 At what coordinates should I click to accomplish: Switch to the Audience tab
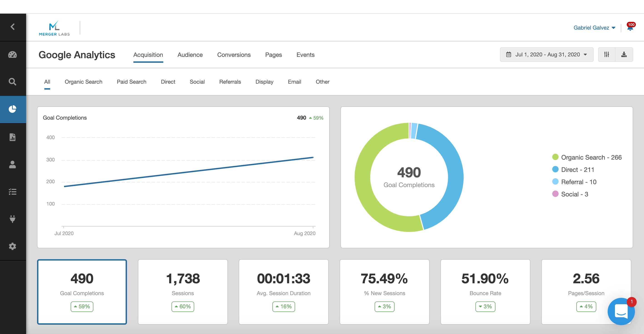190,55
